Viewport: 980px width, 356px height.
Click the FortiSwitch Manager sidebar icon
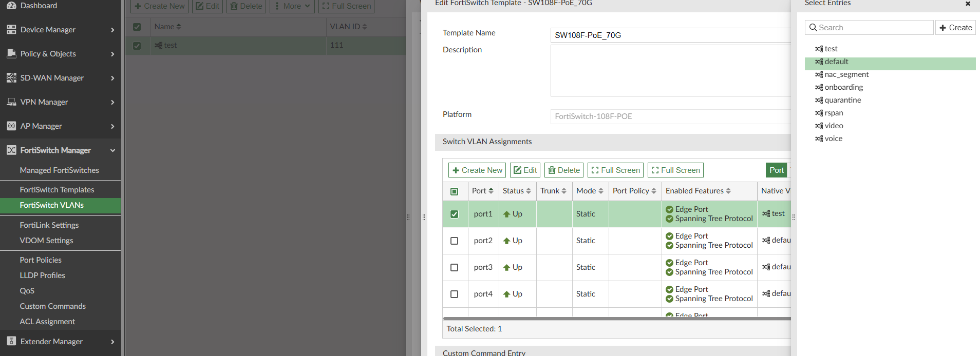(x=11, y=150)
